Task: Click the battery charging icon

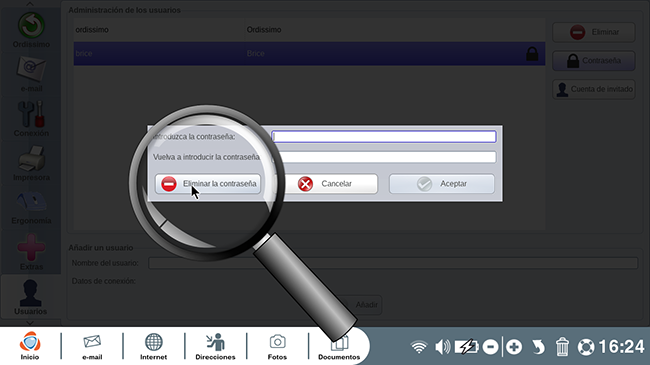Action: 467,346
